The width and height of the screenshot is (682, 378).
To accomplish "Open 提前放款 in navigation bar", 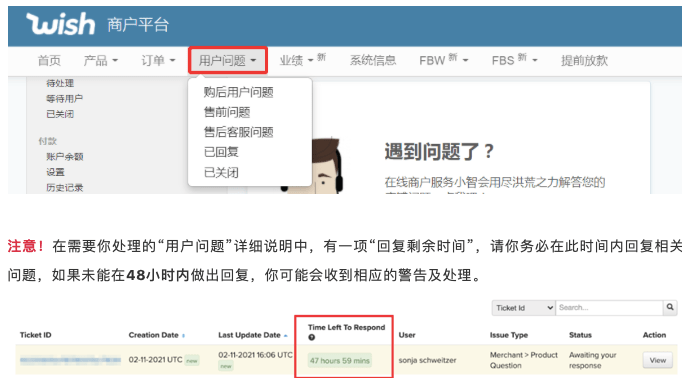I will (x=584, y=60).
